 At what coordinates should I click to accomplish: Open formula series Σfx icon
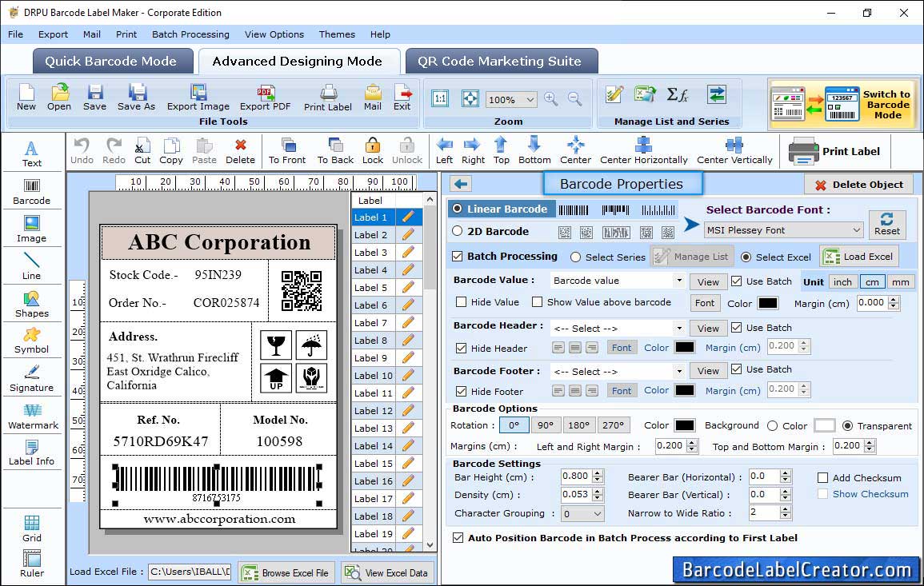pyautogui.click(x=677, y=94)
